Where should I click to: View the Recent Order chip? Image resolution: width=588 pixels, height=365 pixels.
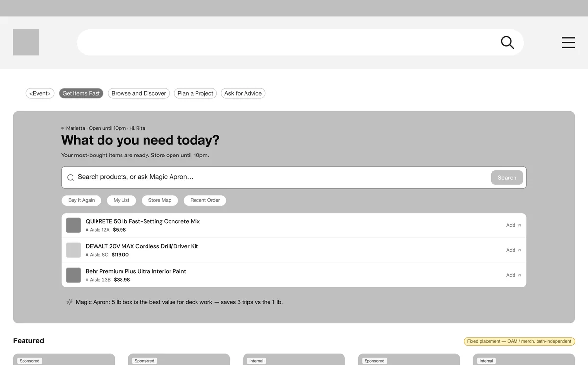coord(205,200)
